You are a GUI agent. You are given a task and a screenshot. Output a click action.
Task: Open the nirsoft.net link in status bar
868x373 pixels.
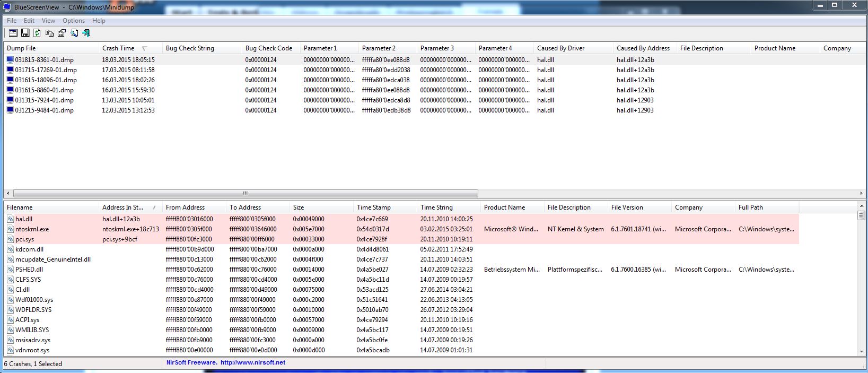tap(253, 363)
